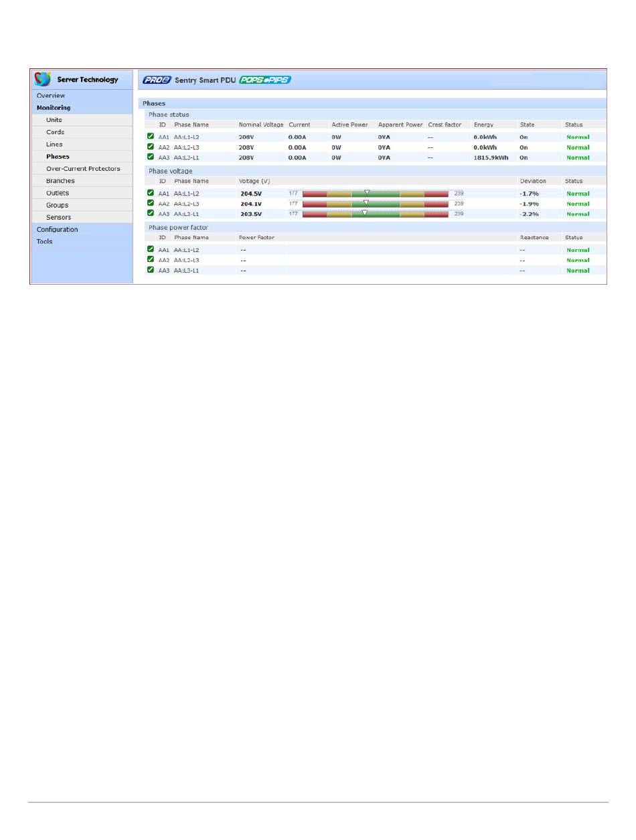
Task: Toggle AA3 checkbox in Phase voltage
Action: [x=151, y=213]
